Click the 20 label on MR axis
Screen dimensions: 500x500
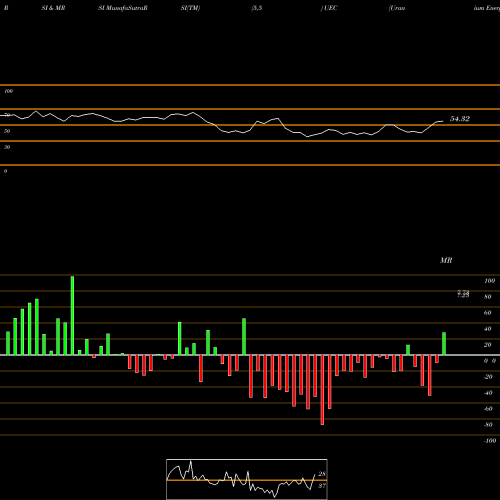point(488,345)
